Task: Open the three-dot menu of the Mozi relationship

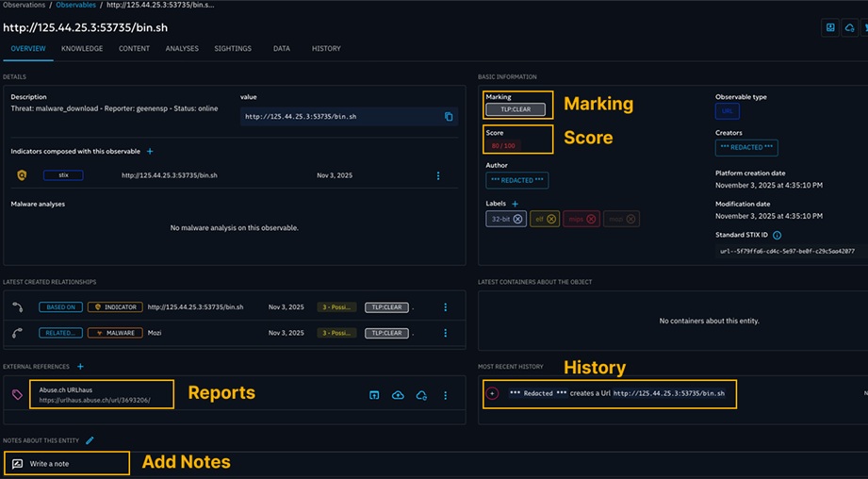Action: pyautogui.click(x=445, y=333)
